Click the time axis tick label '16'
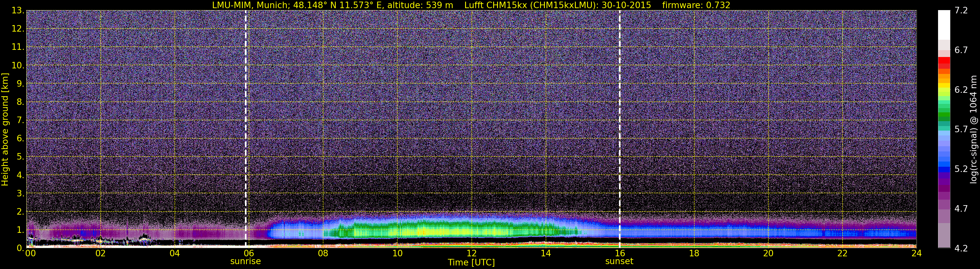 click(x=620, y=253)
